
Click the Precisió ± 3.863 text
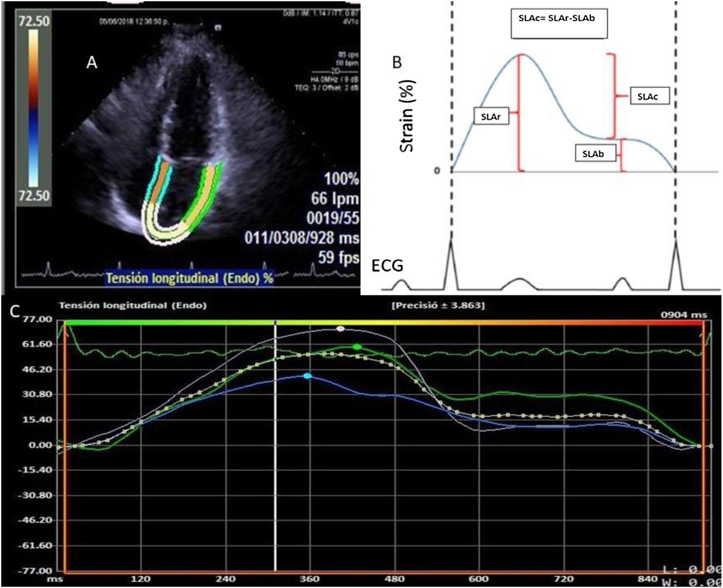tap(438, 305)
